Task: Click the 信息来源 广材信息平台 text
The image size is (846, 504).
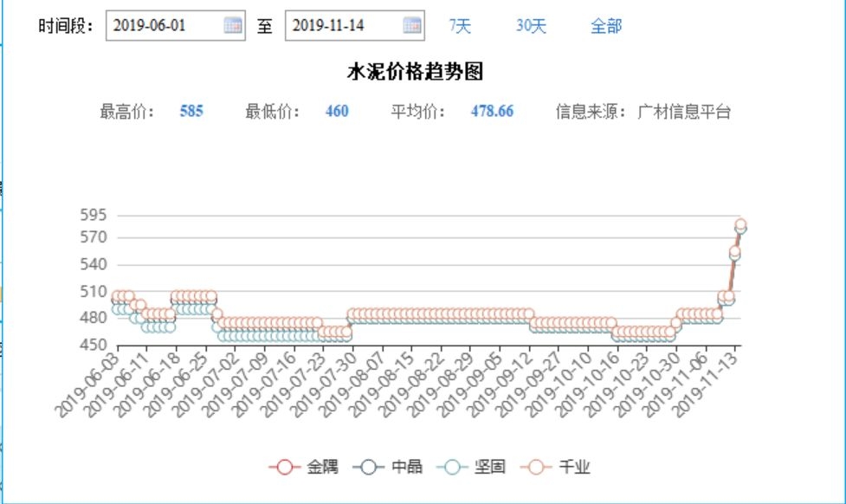Action: [x=643, y=112]
